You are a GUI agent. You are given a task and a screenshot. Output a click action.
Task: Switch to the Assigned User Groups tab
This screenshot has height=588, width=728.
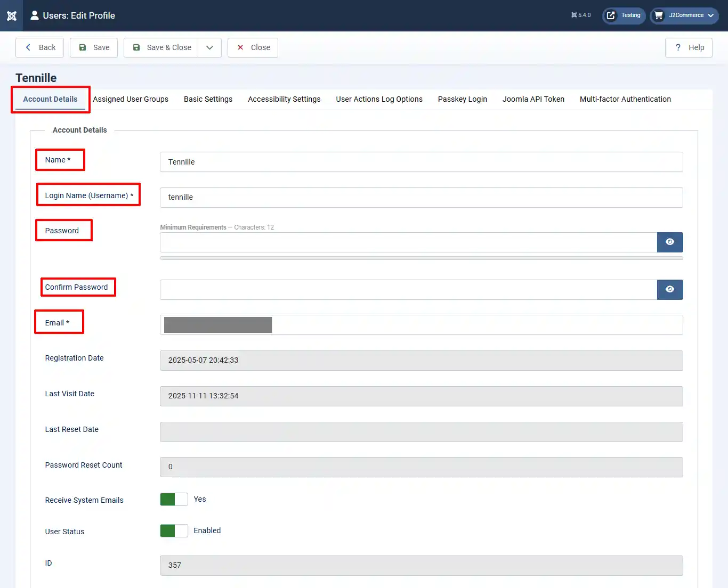pos(131,99)
